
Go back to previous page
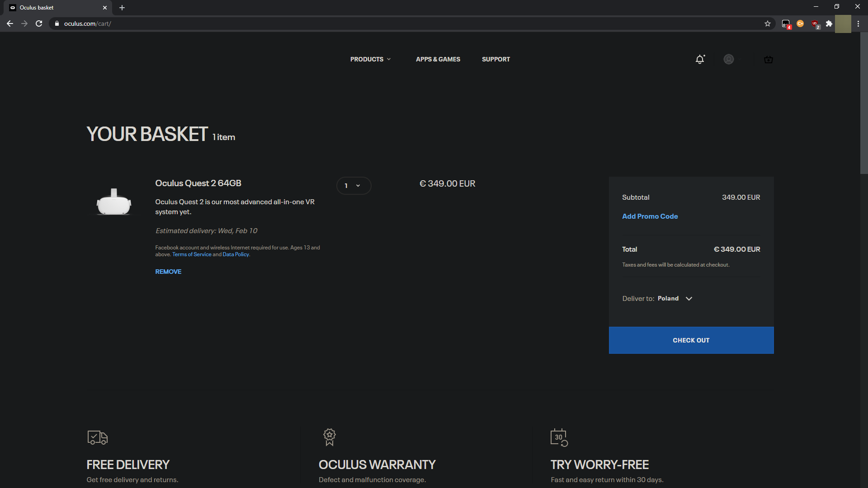coord(10,23)
